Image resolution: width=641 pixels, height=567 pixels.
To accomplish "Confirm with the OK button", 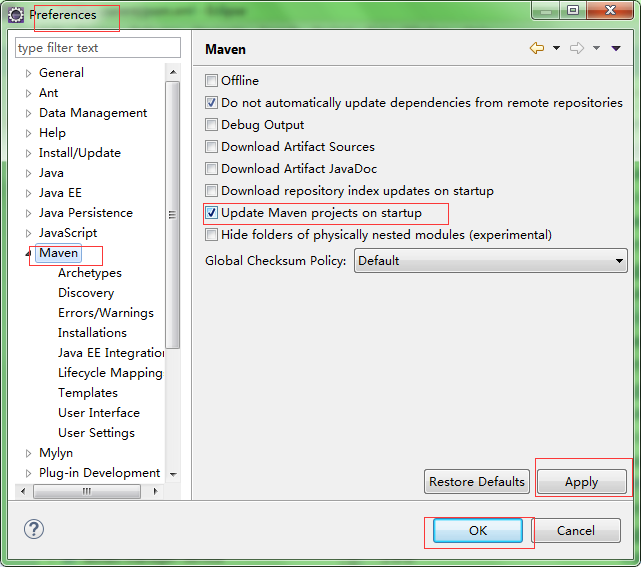I will pos(477,531).
